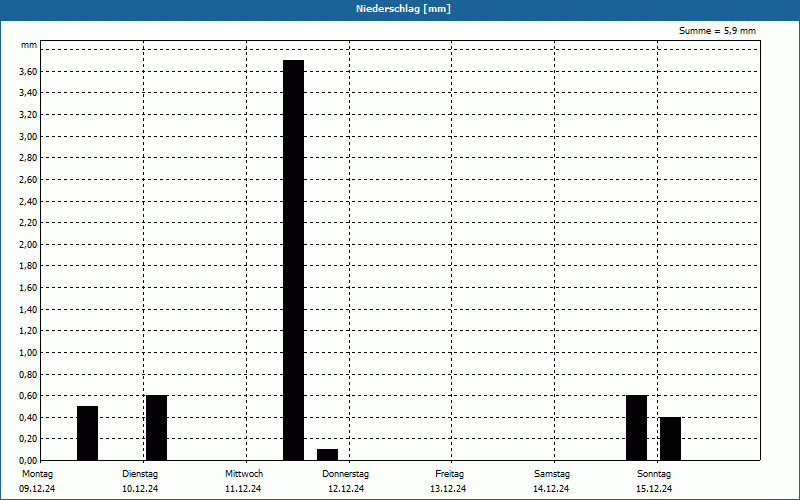Click the y-axis value 2,40
The image size is (800, 500).
click(x=28, y=202)
